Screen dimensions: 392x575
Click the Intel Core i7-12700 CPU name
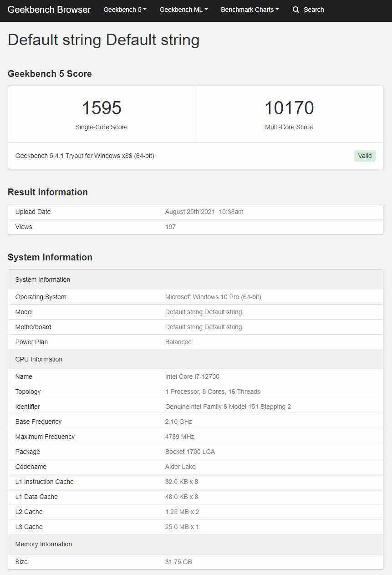tap(192, 377)
